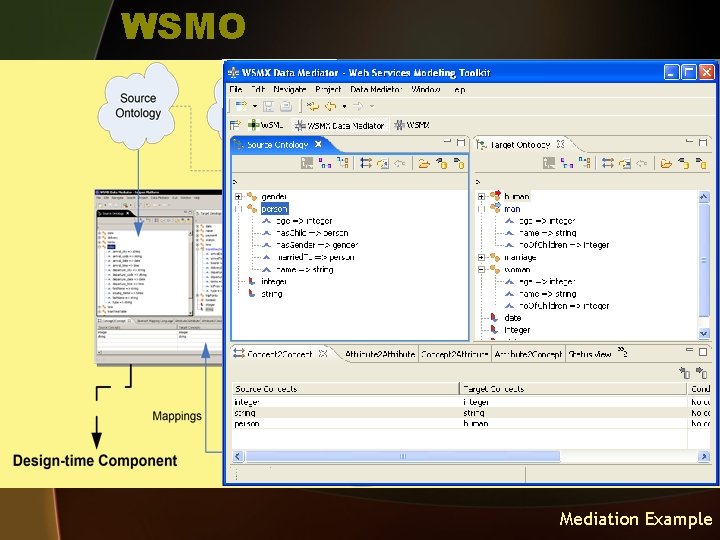Image resolution: width=720 pixels, height=540 pixels.
Task: Switch to the Concept2Attribute tab
Action: coord(454,354)
